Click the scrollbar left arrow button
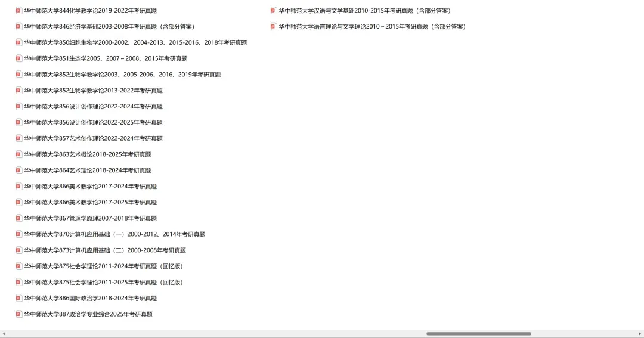 tap(4, 334)
